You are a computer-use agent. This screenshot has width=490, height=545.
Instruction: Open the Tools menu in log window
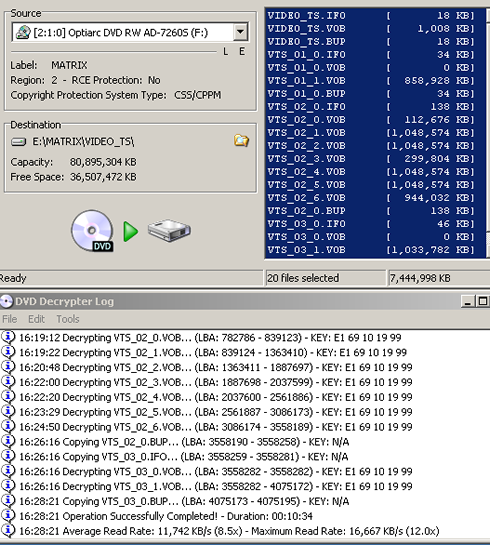coord(68,319)
